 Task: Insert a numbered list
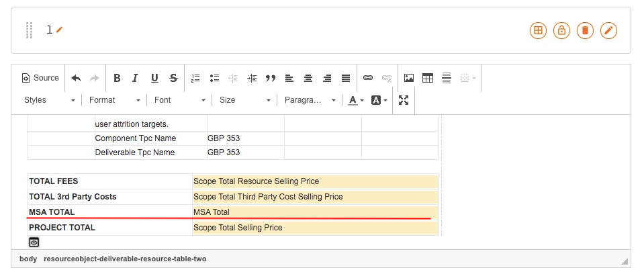(195, 78)
